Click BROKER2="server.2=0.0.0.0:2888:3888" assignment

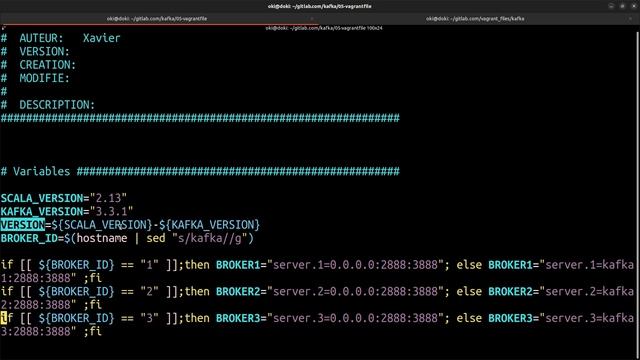click(x=330, y=291)
